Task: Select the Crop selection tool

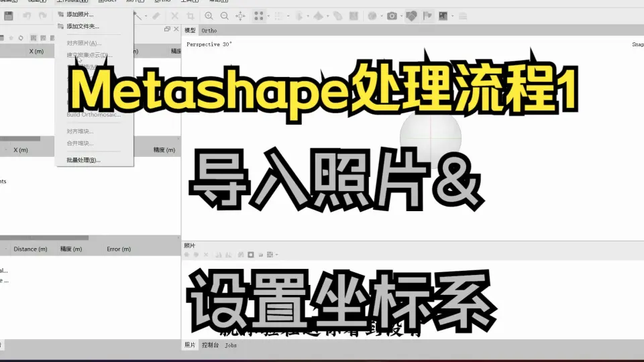Action: tap(190, 16)
